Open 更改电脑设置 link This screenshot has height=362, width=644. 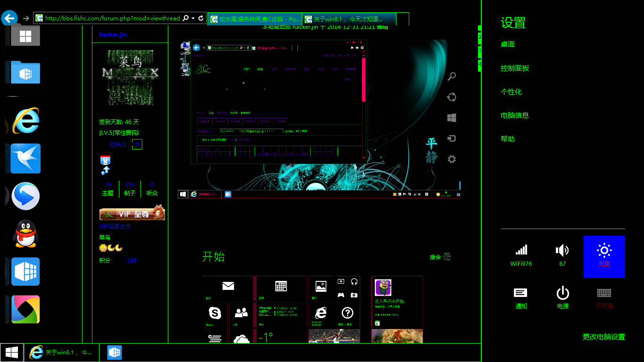pyautogui.click(x=604, y=337)
